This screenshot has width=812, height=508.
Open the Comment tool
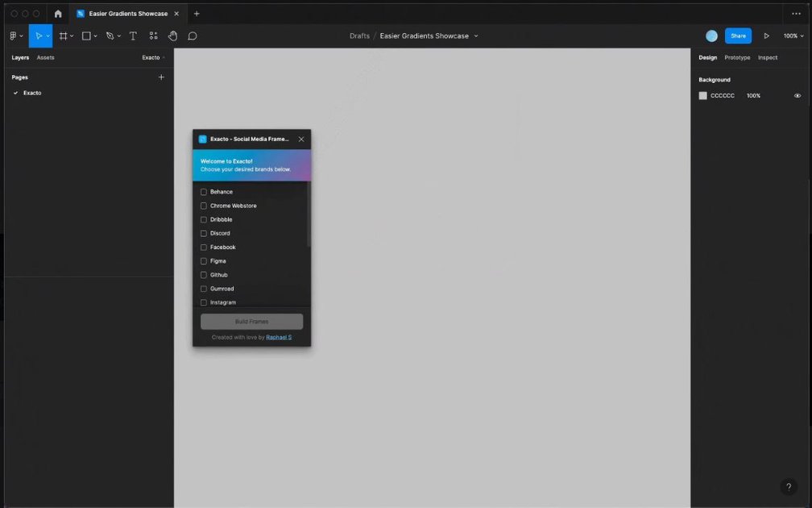pos(192,35)
